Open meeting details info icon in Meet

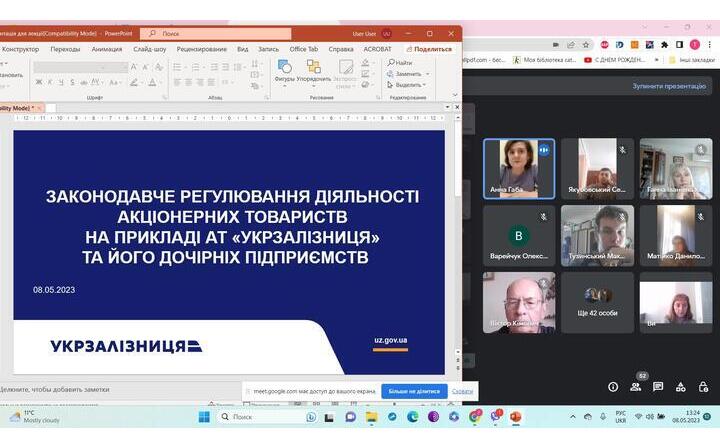click(613, 387)
